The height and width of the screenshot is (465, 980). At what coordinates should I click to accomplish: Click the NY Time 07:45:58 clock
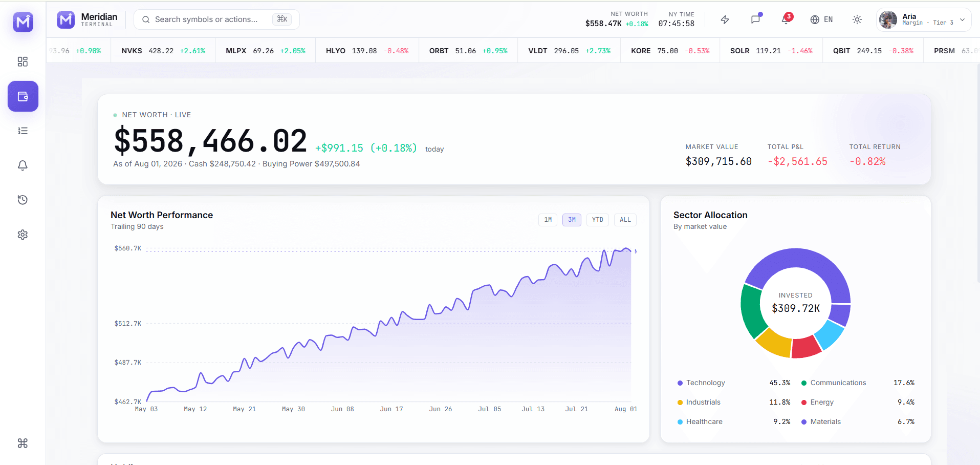click(x=677, y=24)
